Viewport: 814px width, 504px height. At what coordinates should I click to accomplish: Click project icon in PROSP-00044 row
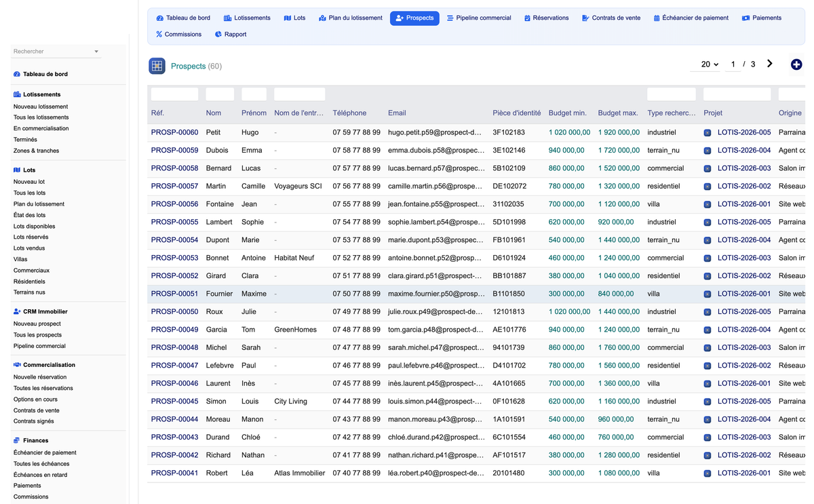coord(708,420)
